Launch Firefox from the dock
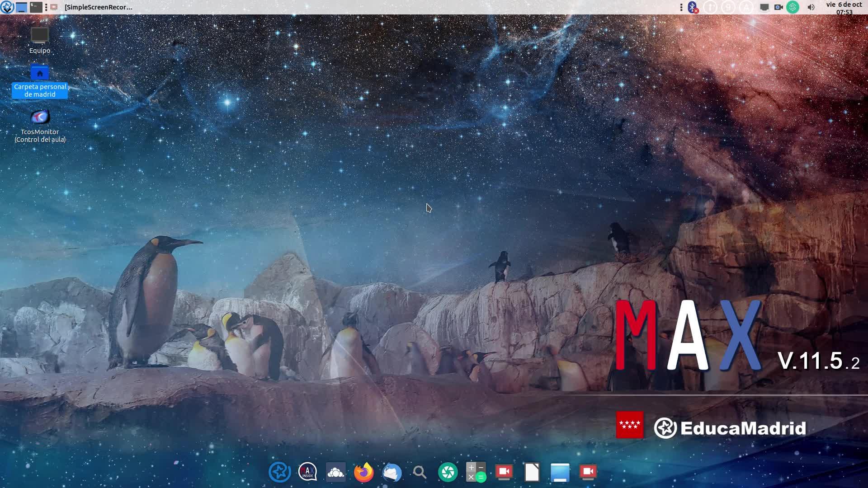 click(364, 472)
